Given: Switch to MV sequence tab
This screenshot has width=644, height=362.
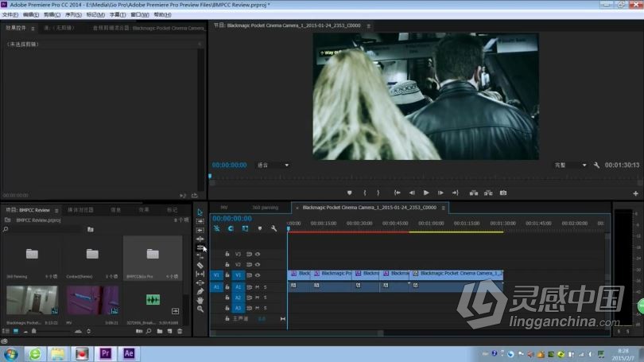Looking at the screenshot, I should point(224,208).
